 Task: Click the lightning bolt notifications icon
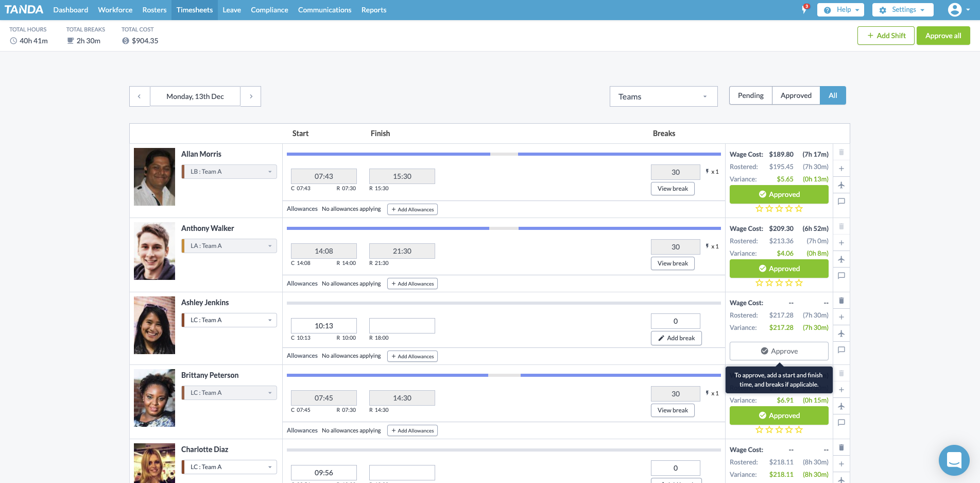(804, 10)
